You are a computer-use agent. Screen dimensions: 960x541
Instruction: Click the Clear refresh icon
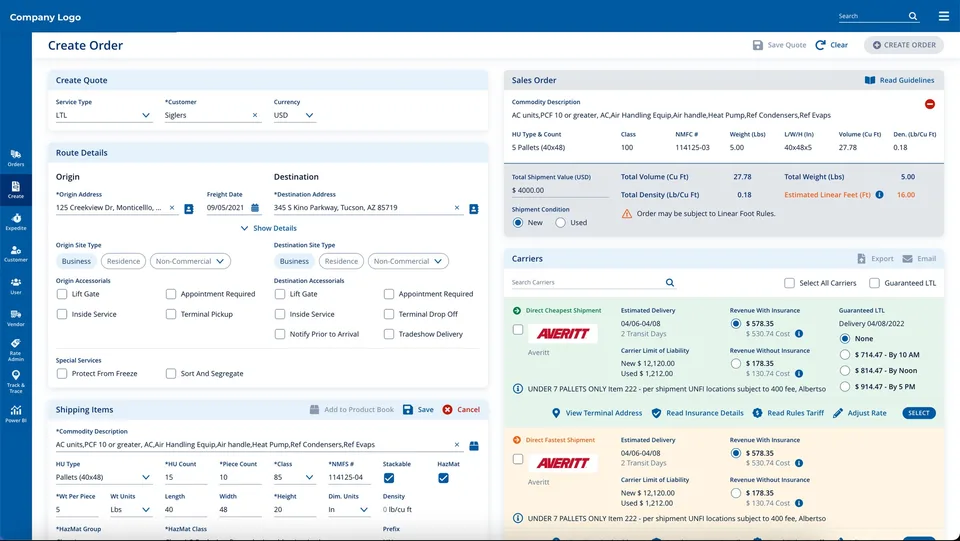[820, 45]
